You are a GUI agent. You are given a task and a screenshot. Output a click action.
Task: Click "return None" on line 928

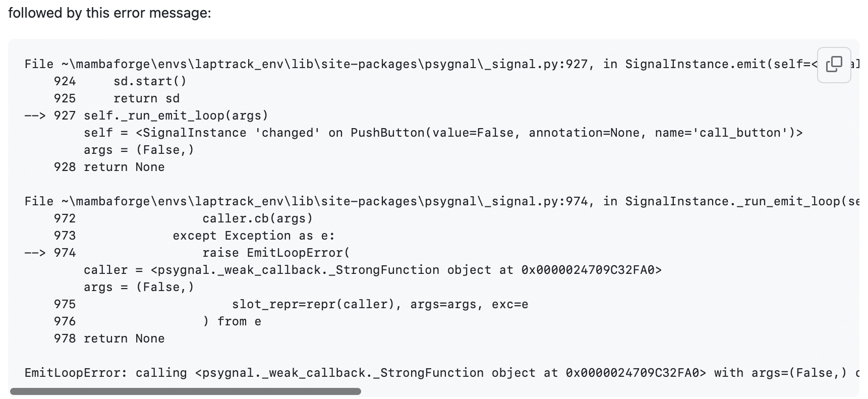point(124,167)
